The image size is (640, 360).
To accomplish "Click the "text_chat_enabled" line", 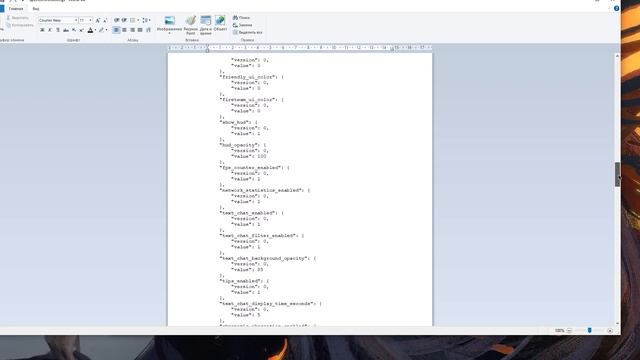I will click(x=252, y=213).
